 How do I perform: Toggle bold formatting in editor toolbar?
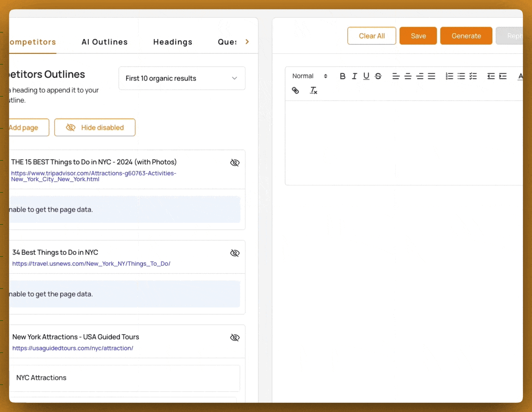(343, 76)
